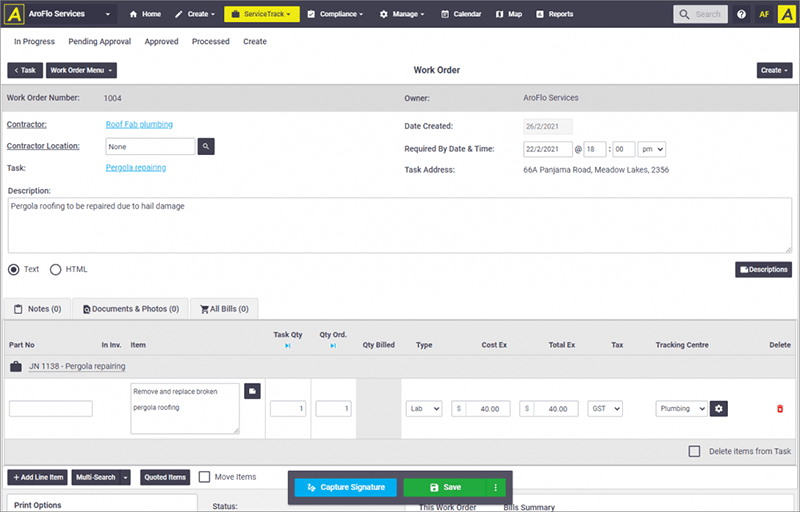Click the search icon beside Contractor Location
The image size is (800, 512).
point(206,146)
